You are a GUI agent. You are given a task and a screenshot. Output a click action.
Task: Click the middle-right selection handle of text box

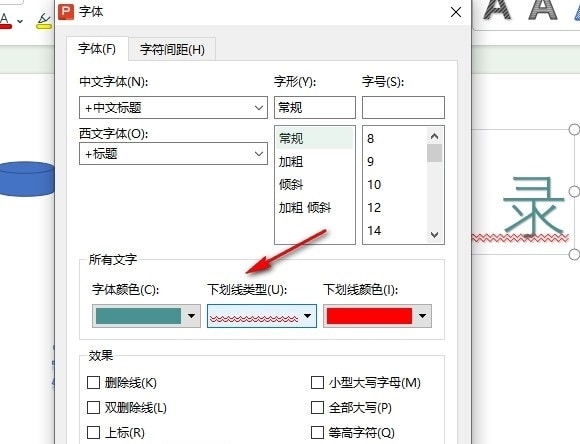point(574,191)
